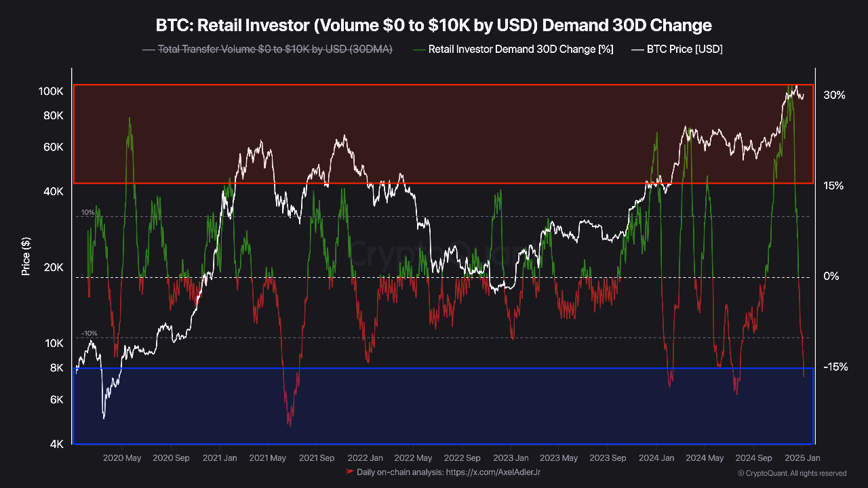
Task: Click the -15% right axis label
Action: pos(835,367)
